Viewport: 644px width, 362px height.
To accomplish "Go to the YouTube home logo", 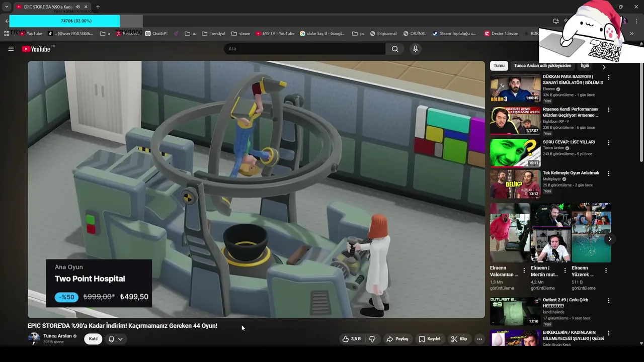I will coord(36,49).
